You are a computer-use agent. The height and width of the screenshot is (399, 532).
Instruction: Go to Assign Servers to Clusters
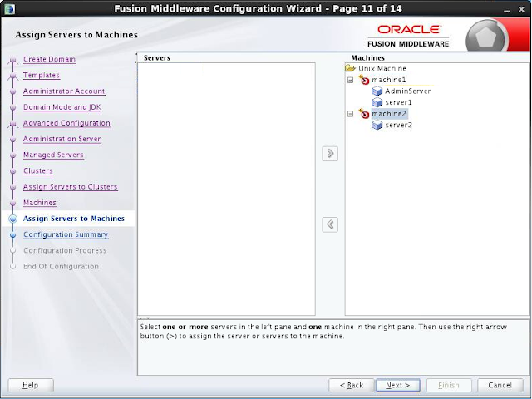(x=70, y=187)
